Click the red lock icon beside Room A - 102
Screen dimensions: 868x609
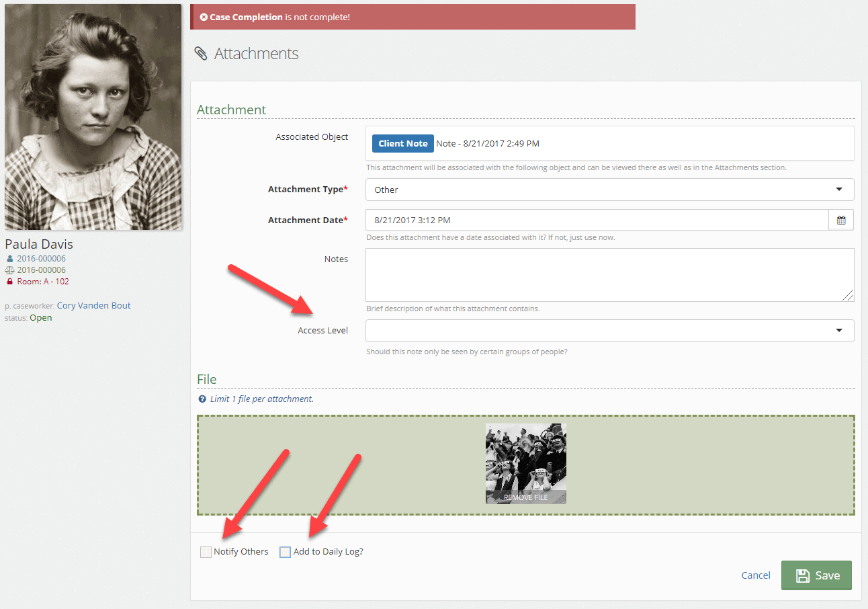9,282
